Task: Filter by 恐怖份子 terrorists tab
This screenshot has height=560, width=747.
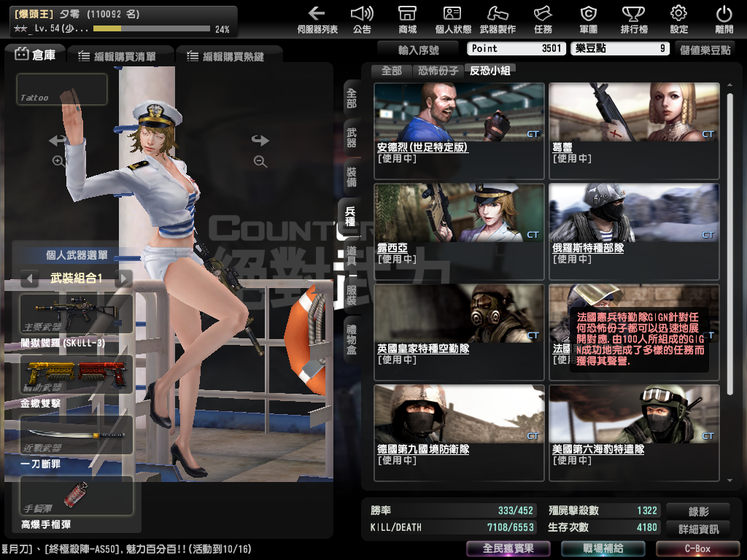Action: [438, 71]
